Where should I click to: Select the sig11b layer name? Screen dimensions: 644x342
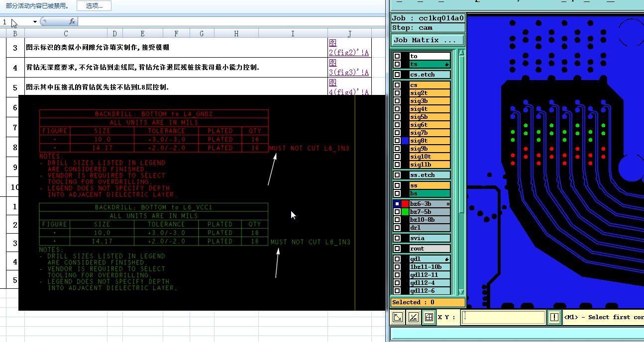coord(430,165)
